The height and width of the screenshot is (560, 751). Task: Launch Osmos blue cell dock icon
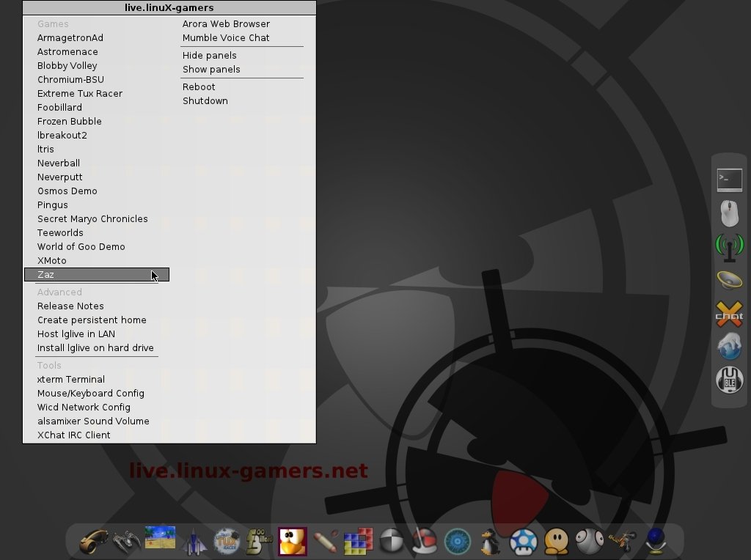click(458, 542)
